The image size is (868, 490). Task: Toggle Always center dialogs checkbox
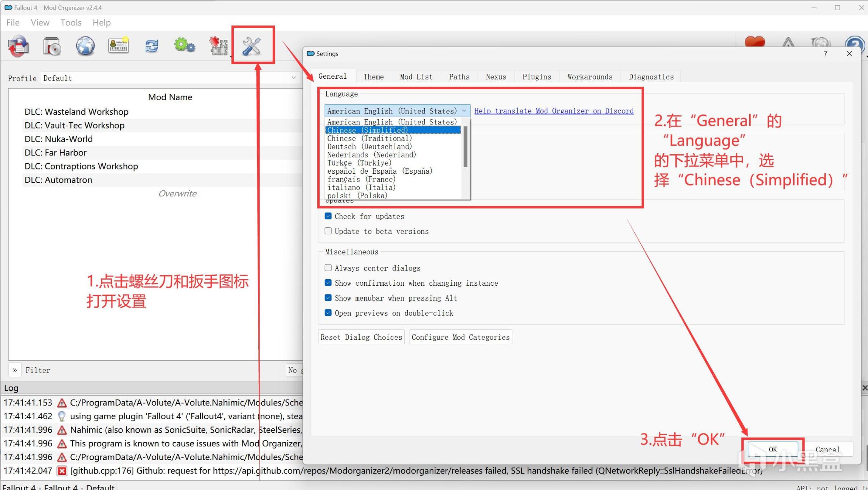pyautogui.click(x=328, y=268)
